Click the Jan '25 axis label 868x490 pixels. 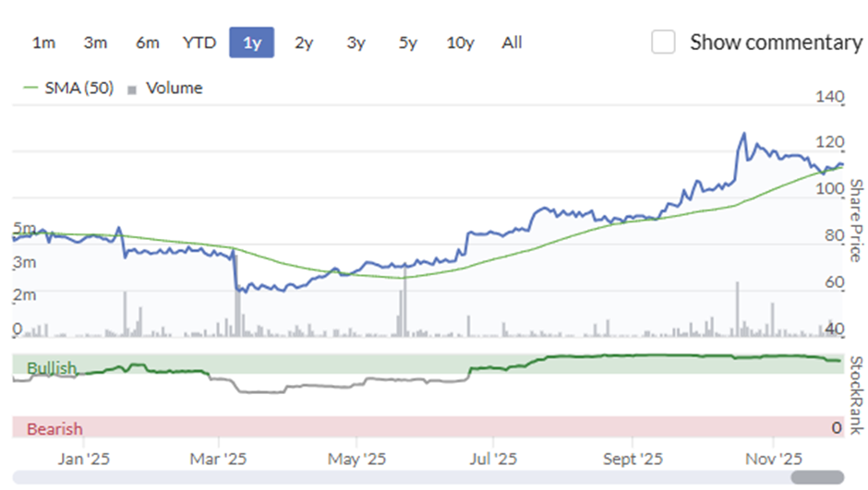(x=84, y=459)
